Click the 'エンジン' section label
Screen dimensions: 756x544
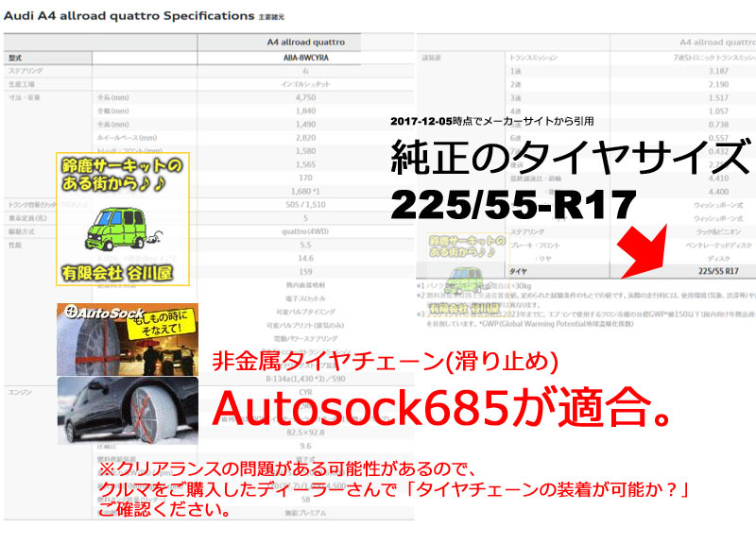[x=20, y=392]
